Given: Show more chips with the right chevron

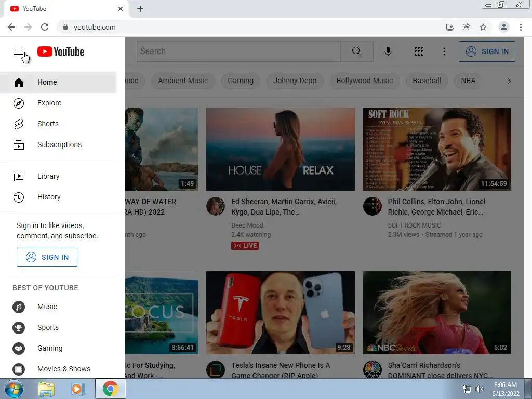Looking at the screenshot, I should tap(509, 81).
